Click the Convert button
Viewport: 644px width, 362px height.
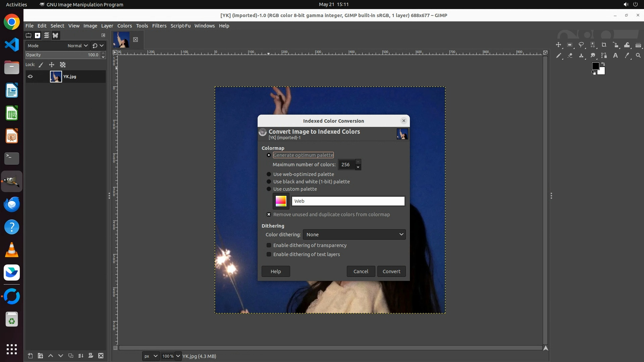pyautogui.click(x=391, y=271)
